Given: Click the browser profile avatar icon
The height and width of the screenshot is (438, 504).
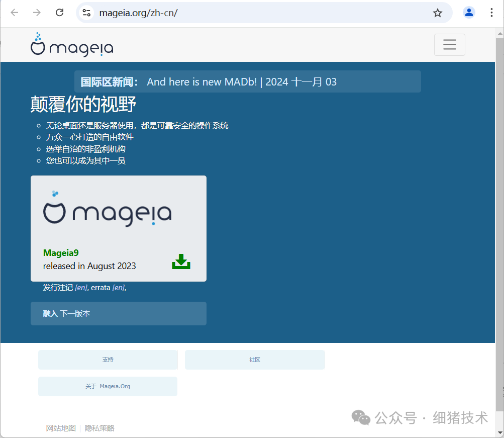Looking at the screenshot, I should point(469,13).
